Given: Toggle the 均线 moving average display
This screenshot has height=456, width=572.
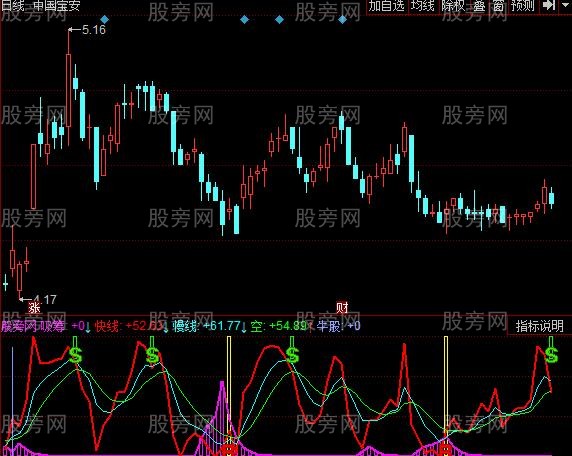Looking at the screenshot, I should [x=423, y=6].
